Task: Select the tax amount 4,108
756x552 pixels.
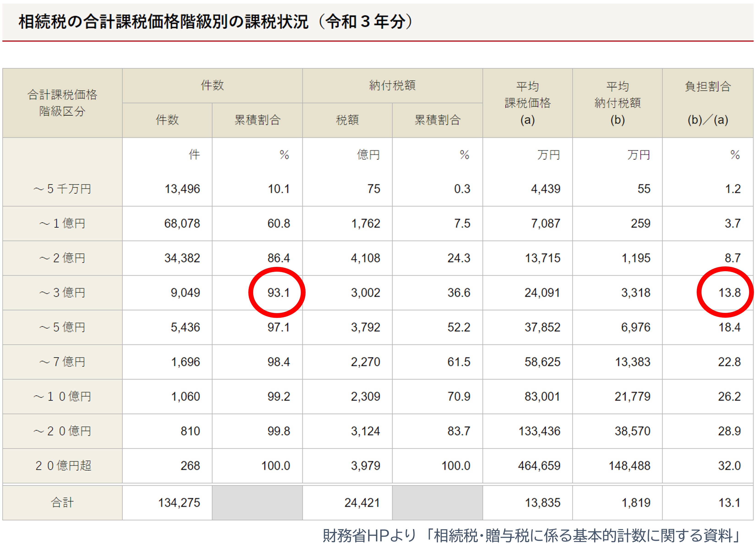Action: (366, 258)
